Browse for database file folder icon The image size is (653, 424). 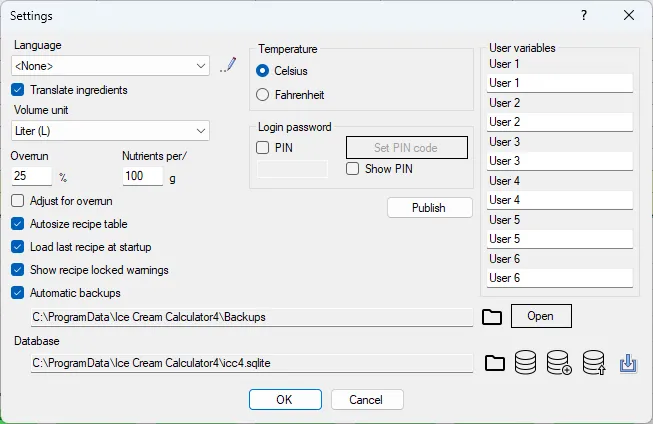coord(495,363)
